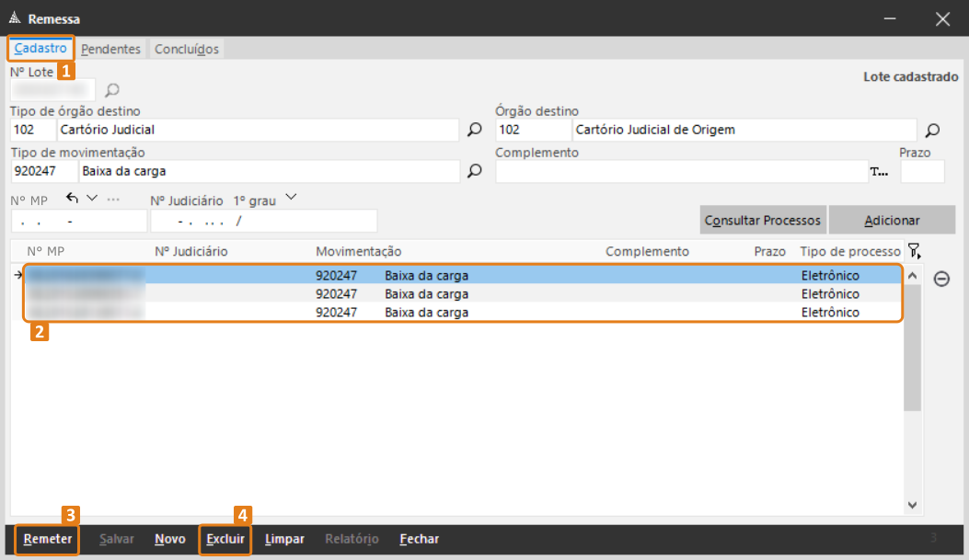Expand the Nº MP chevron dropdown
The width and height of the screenshot is (969, 560).
pos(91,198)
